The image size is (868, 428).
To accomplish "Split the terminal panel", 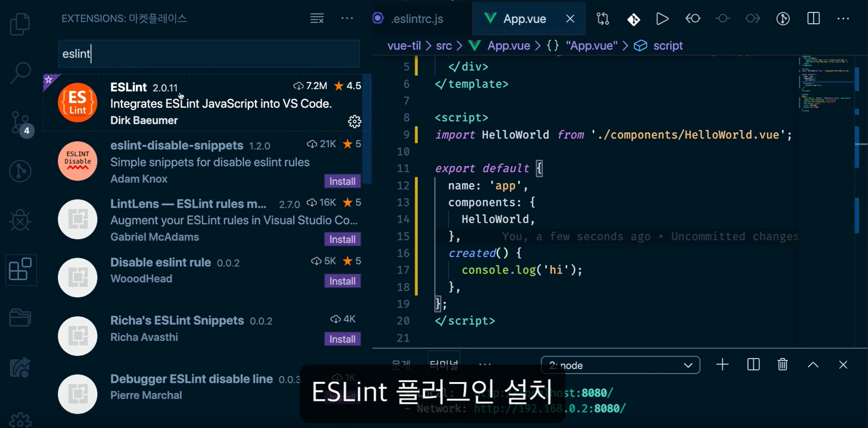I will click(753, 365).
